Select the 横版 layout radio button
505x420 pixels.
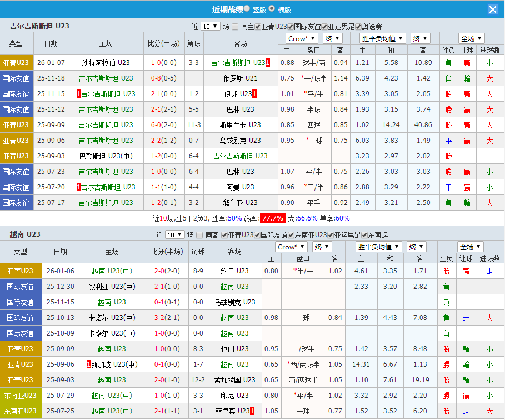(x=271, y=9)
